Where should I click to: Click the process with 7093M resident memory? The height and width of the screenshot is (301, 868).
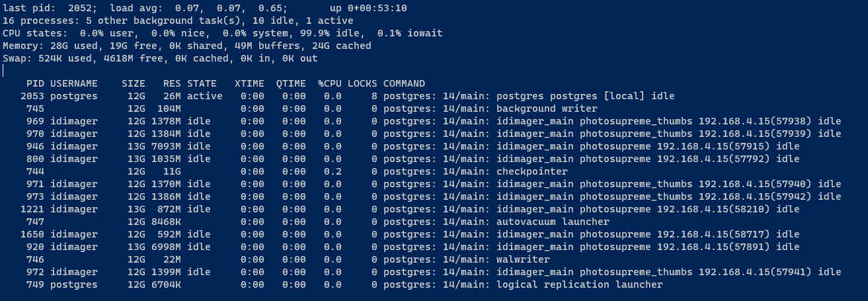click(410, 146)
